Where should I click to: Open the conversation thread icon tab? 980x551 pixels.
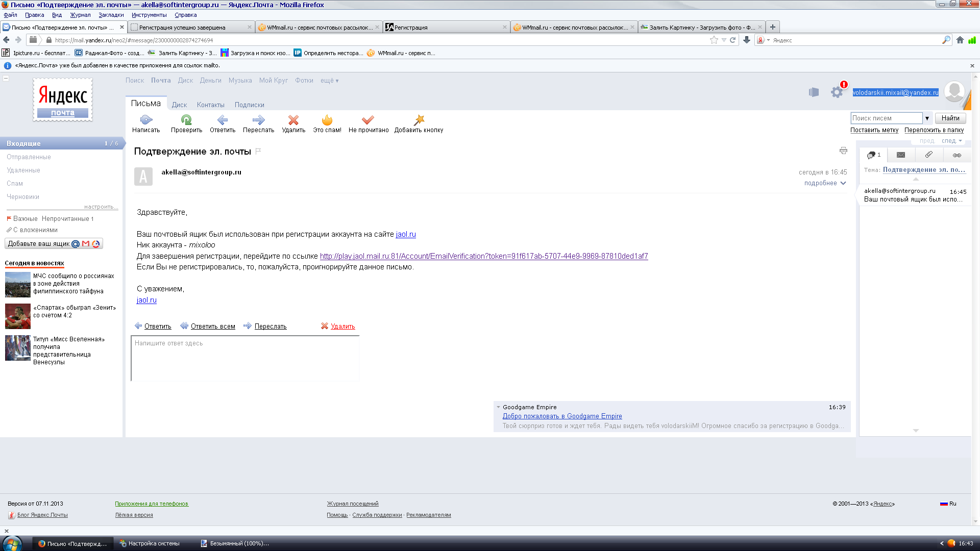coord(873,155)
